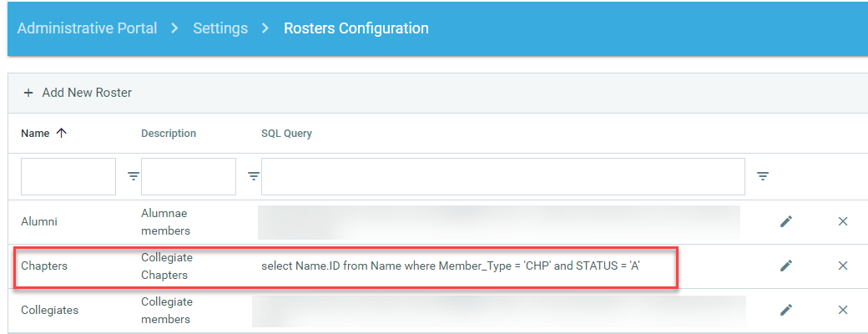The height and width of the screenshot is (334, 868).
Task: Focus the SQL Query filter text box
Action: (x=502, y=176)
